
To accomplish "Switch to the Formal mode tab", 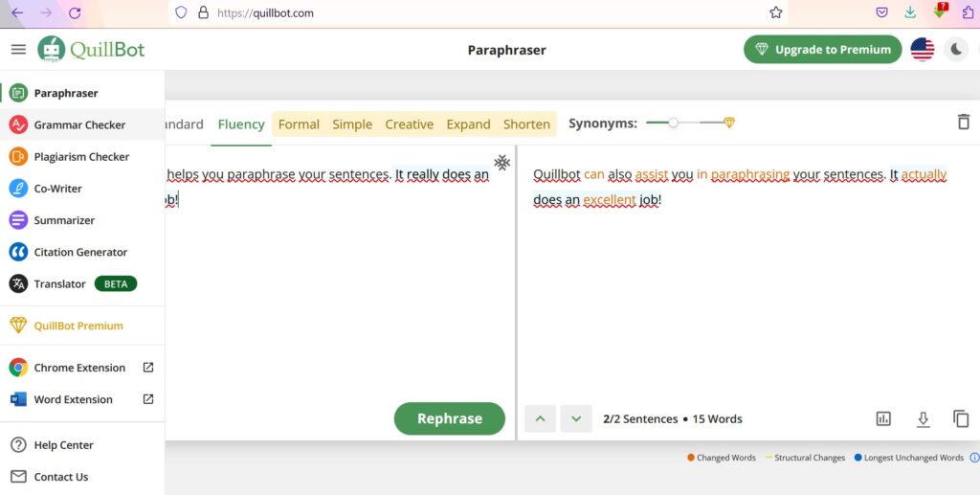I will (299, 124).
